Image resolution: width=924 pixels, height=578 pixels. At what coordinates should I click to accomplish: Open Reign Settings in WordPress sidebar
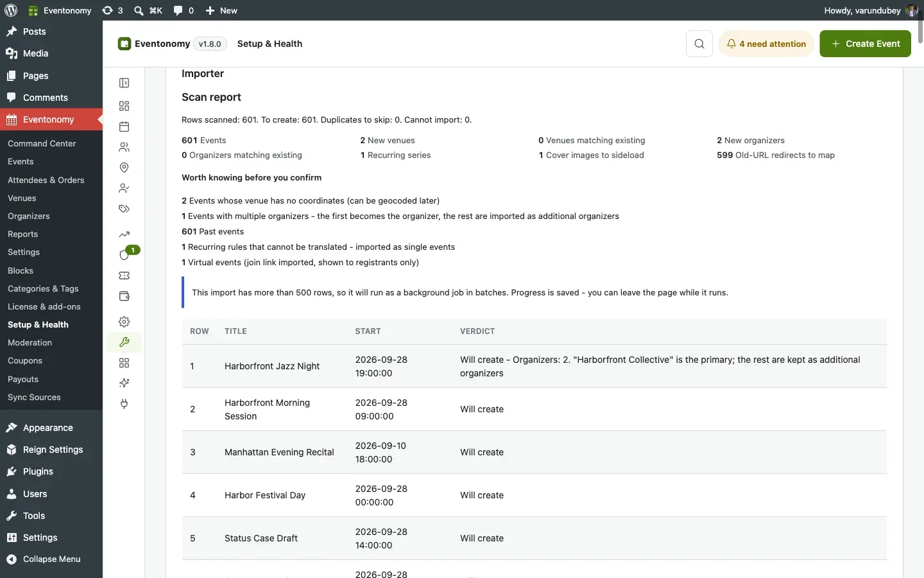click(51, 450)
